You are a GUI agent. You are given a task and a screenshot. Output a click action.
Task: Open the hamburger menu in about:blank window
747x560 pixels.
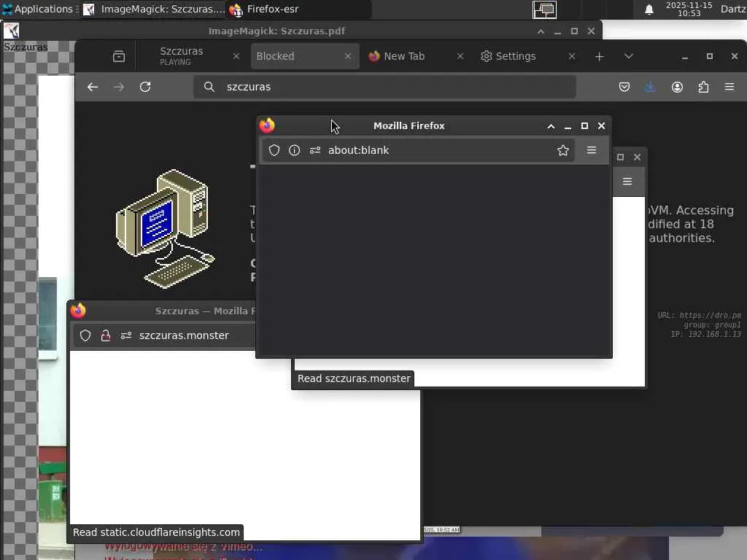pyautogui.click(x=592, y=150)
